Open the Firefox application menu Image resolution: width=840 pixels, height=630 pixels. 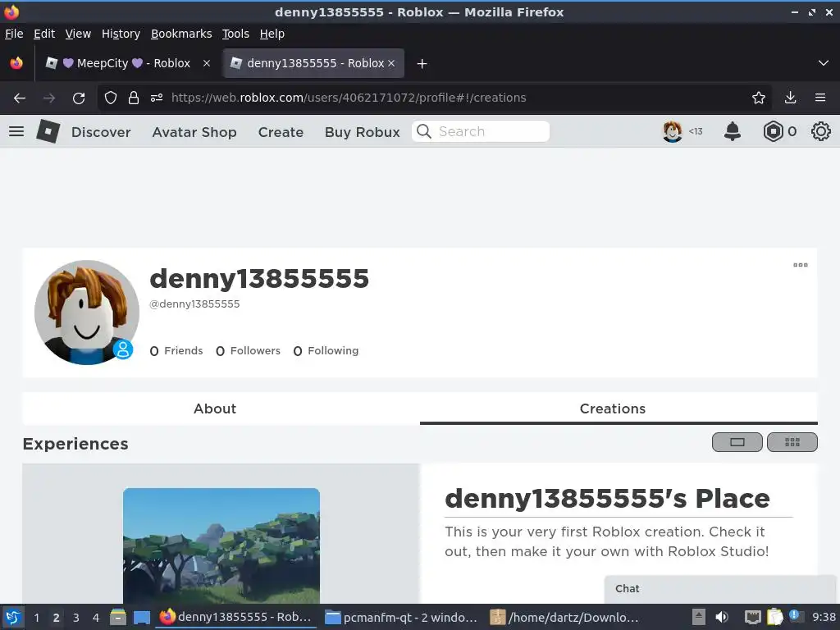(820, 98)
